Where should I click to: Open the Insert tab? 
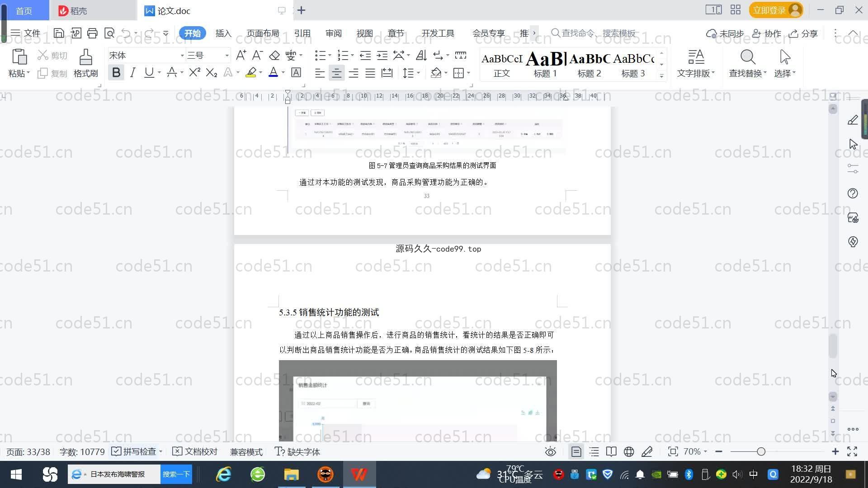pos(223,33)
